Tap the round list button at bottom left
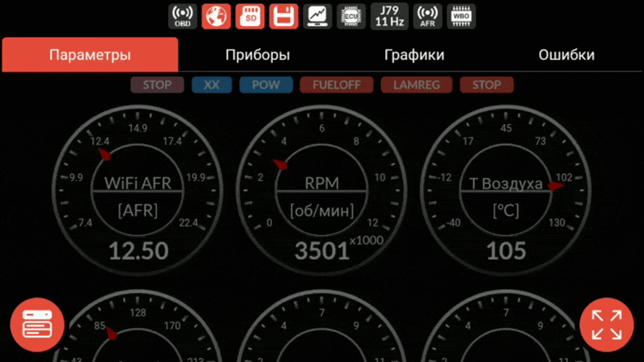This screenshot has width=644, height=362. [37, 325]
